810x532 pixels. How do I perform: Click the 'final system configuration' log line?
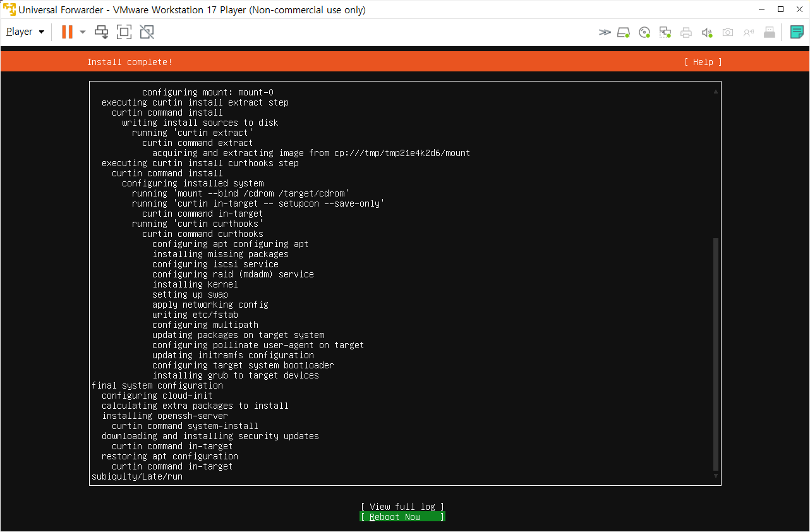(x=157, y=385)
